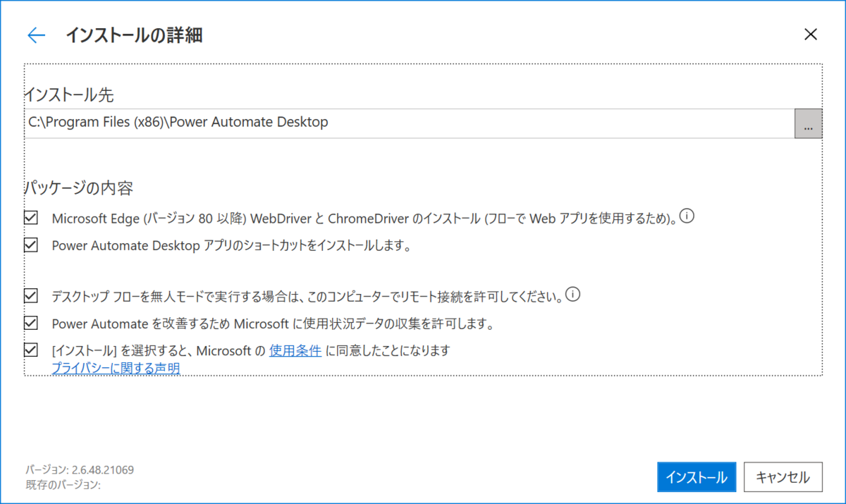Uncheck Microsoft Edge WebDriver and ChromeDriver install
The image size is (846, 504).
point(31,218)
